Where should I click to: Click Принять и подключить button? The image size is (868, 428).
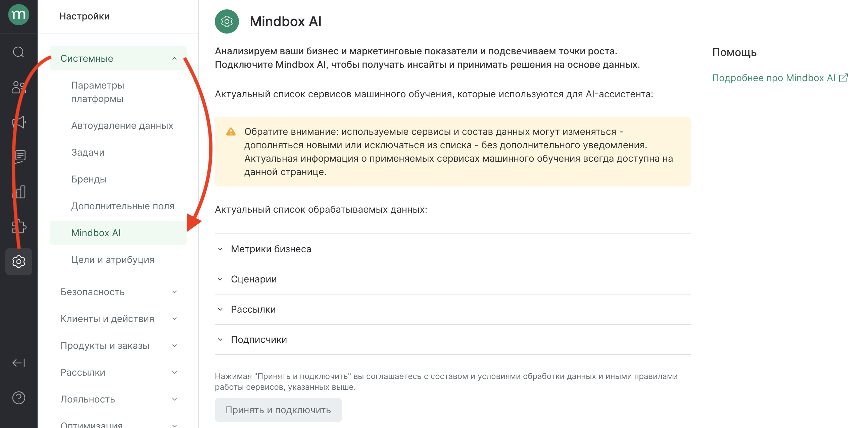click(278, 410)
